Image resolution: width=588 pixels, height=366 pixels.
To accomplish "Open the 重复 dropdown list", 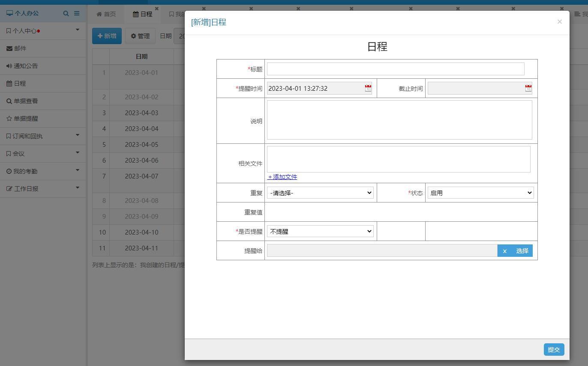I will point(320,193).
